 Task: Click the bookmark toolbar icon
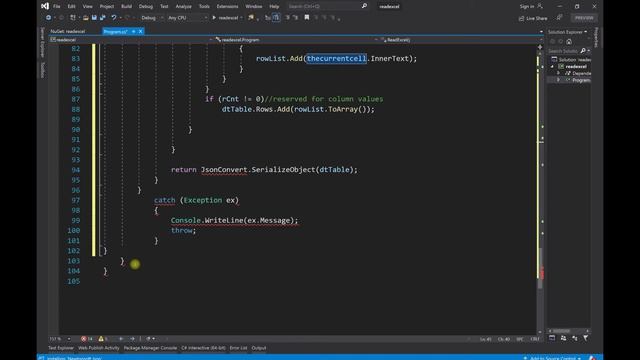(307, 18)
